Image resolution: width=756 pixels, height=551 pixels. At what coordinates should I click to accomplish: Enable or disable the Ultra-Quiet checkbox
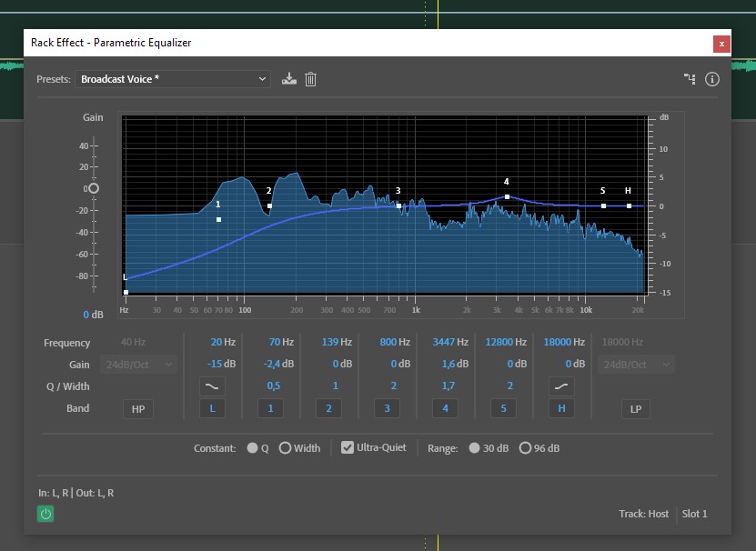pyautogui.click(x=348, y=447)
